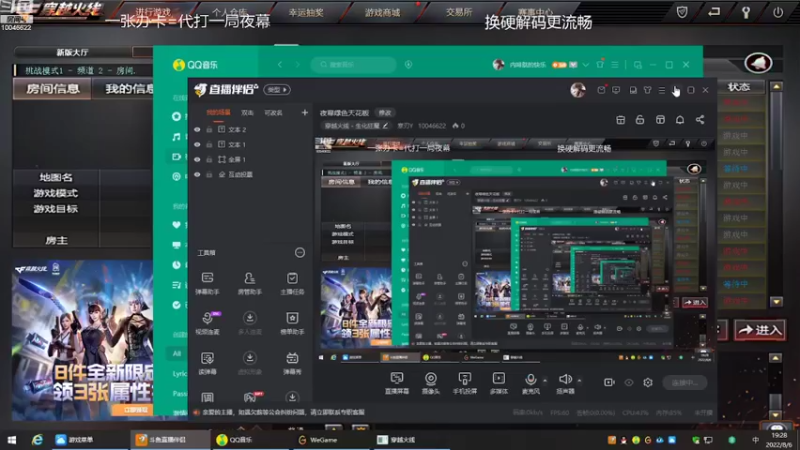Open the 弹幕助手 tool

pyautogui.click(x=207, y=283)
